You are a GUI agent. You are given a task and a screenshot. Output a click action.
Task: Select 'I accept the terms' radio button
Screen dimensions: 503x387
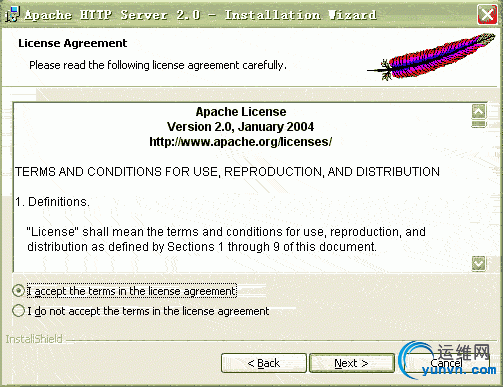click(x=18, y=291)
